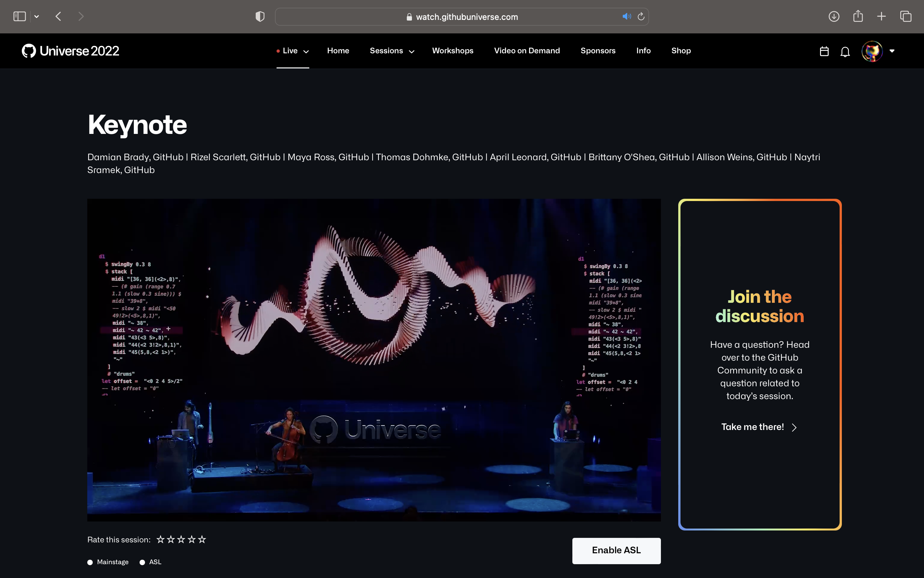Select the ASL stream option
924x578 pixels.
(x=150, y=562)
